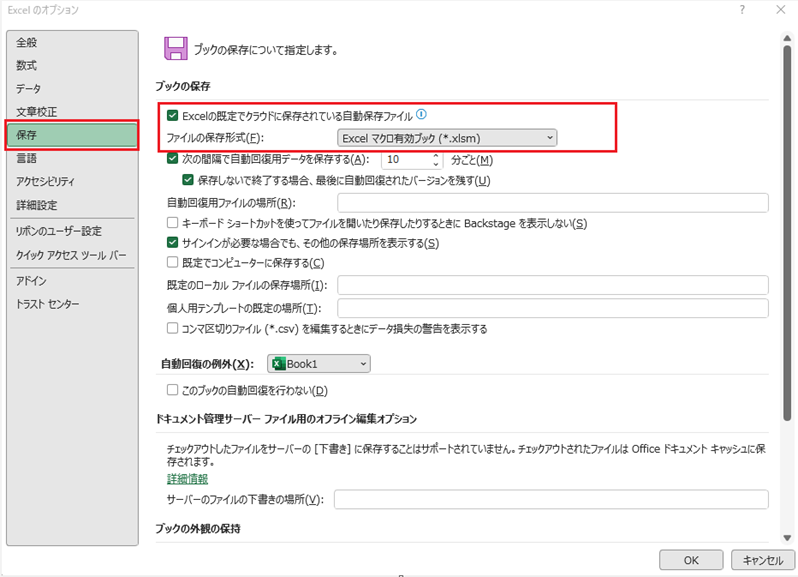Viewport: 798px width, 577px height.
Task: Click the help question mark icon
Action: [743, 10]
